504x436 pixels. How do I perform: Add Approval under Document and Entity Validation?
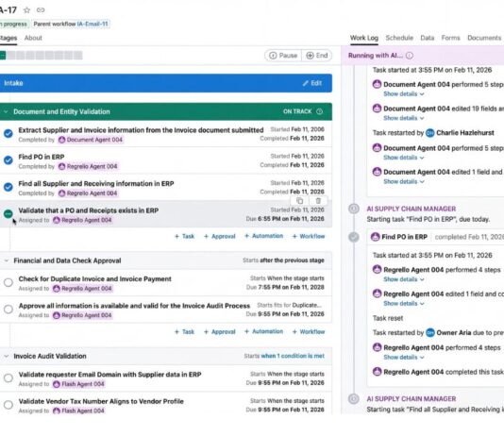(x=220, y=237)
